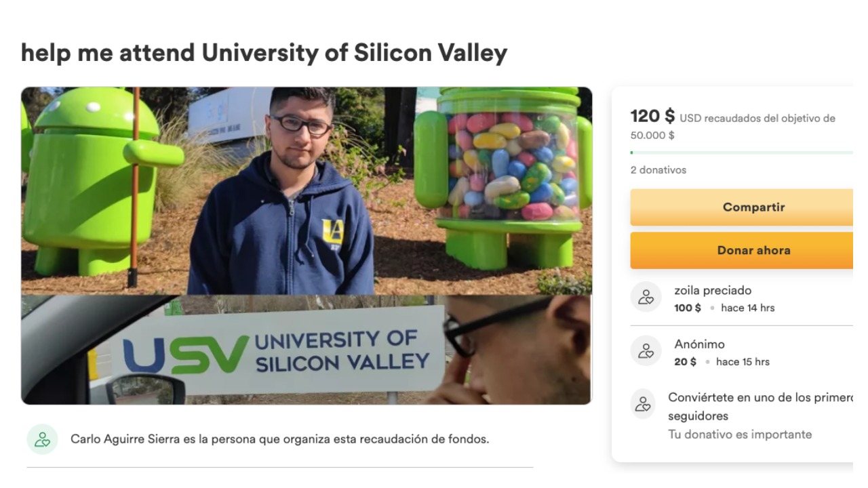Click the '120 $' raised amount
Image resolution: width=868 pixels, height=488 pixels.
pyautogui.click(x=652, y=117)
